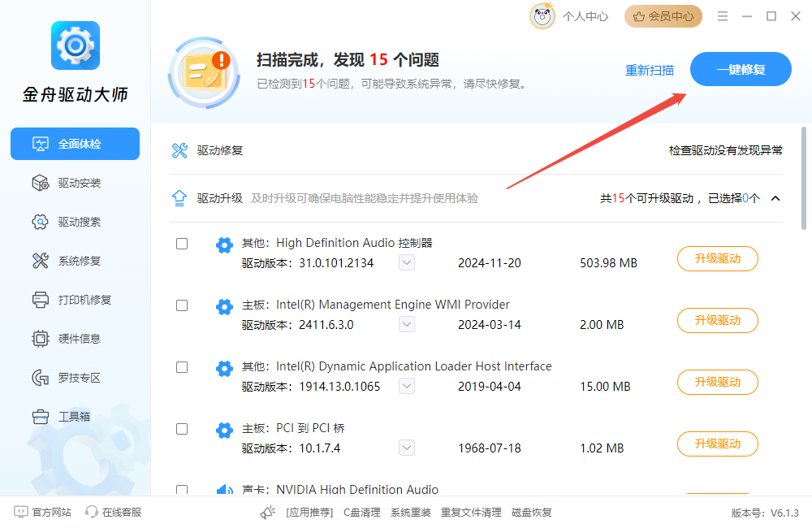Click the 硬件信息 chip icon
Image resolution: width=812 pixels, height=528 pixels.
(x=41, y=339)
